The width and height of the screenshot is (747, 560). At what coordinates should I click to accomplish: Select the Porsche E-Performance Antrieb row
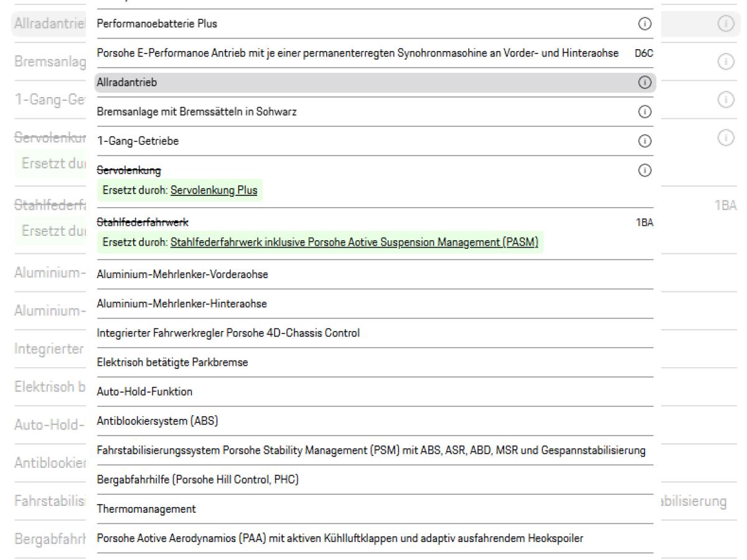(x=375, y=53)
